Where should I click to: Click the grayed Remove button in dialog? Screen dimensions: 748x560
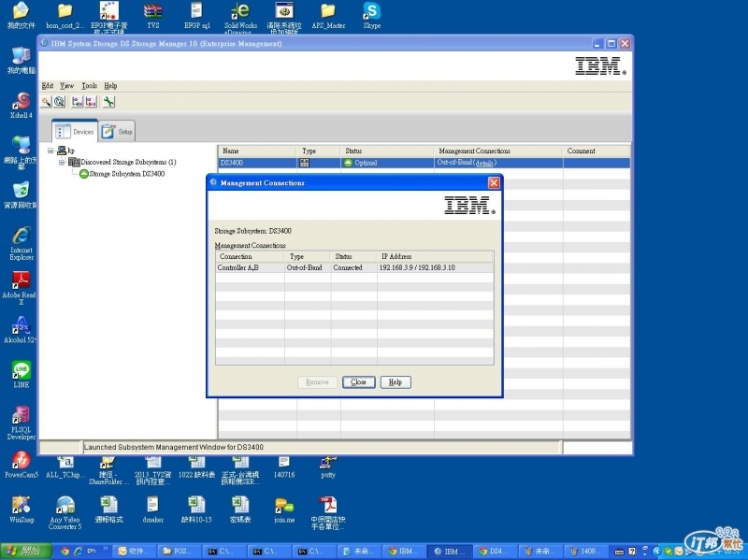pyautogui.click(x=317, y=382)
